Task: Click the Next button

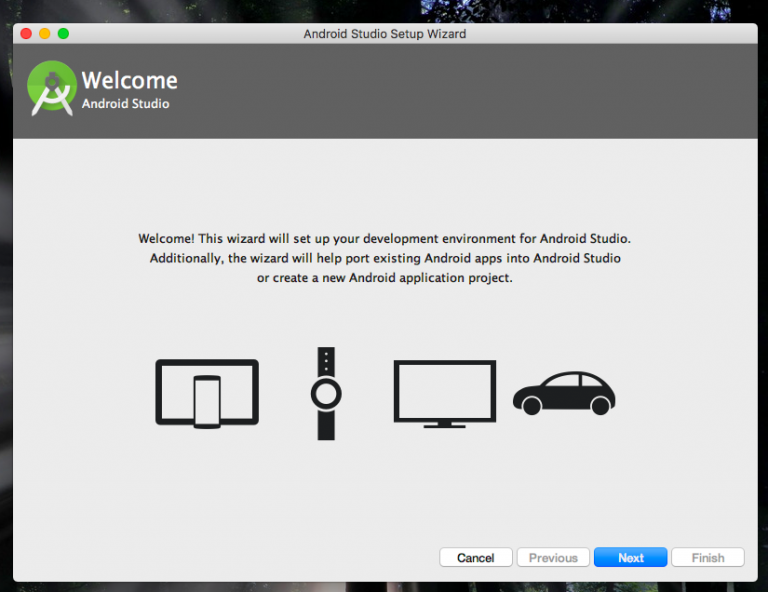Action: point(630,557)
